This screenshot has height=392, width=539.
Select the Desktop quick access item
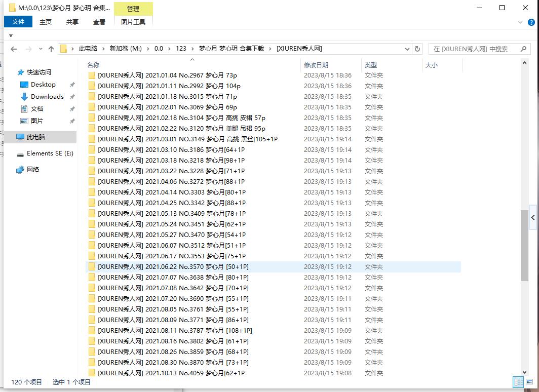tap(43, 85)
